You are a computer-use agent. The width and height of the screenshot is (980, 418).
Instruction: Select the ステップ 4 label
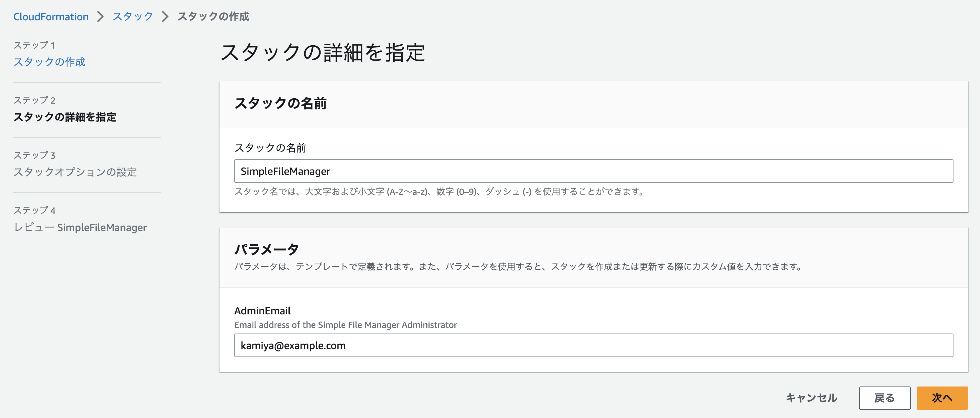point(34,210)
